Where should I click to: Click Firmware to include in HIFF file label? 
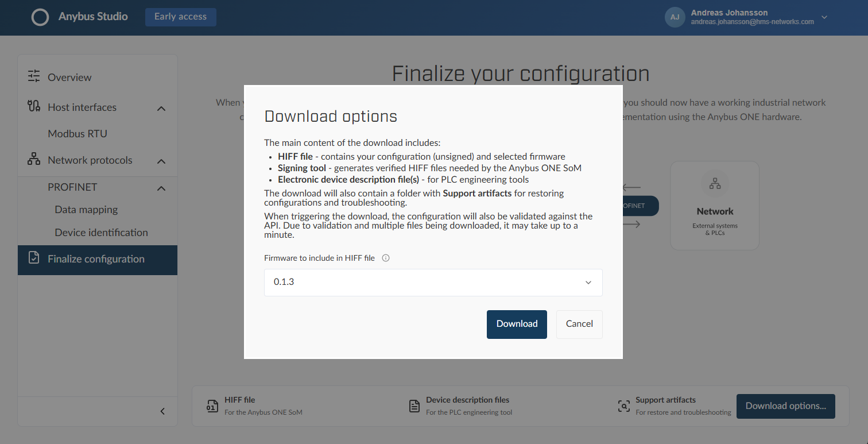[319, 258]
